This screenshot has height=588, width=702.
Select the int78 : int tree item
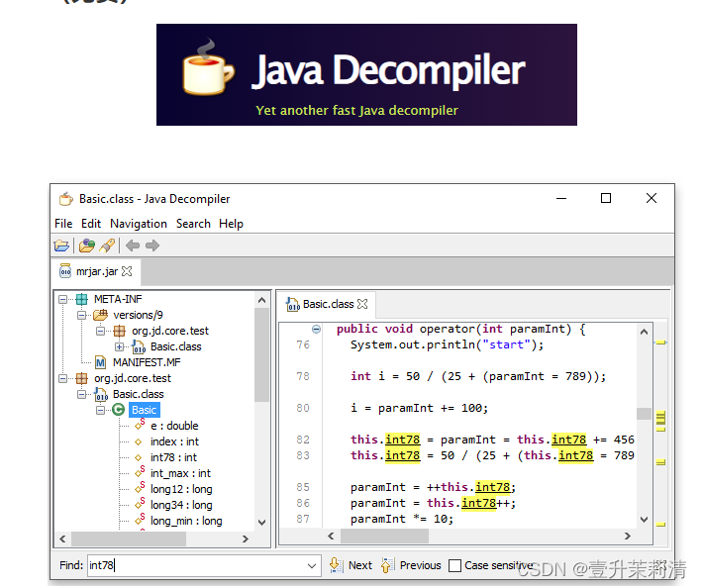coord(173,457)
